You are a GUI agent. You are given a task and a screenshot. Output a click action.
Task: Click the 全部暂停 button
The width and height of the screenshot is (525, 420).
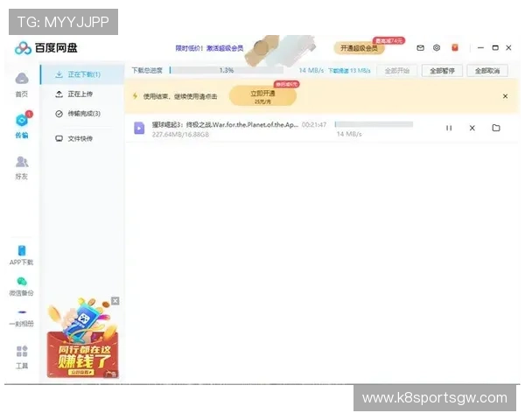(x=442, y=71)
